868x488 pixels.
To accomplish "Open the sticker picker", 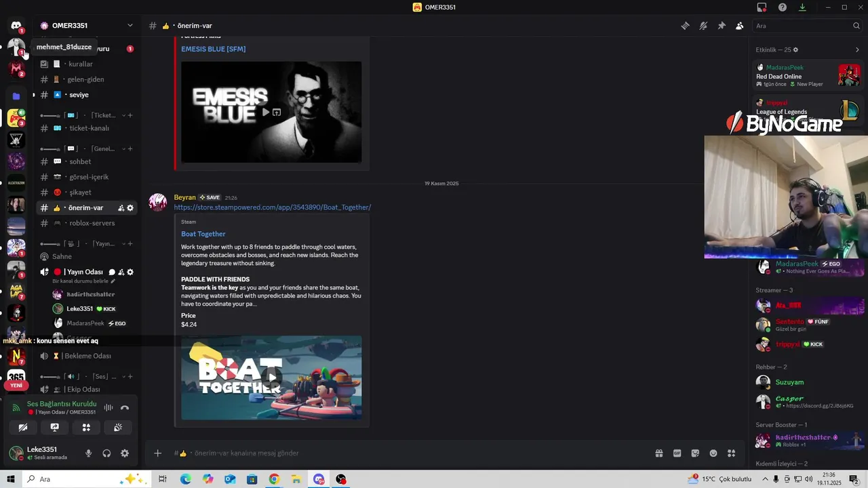I will point(695,453).
